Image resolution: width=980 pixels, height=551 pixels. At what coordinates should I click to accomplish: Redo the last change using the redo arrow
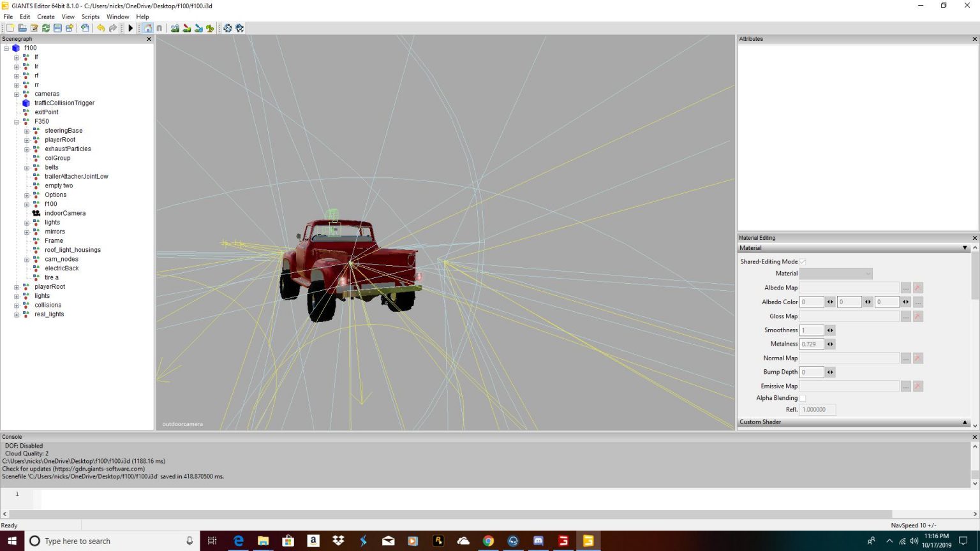[113, 28]
